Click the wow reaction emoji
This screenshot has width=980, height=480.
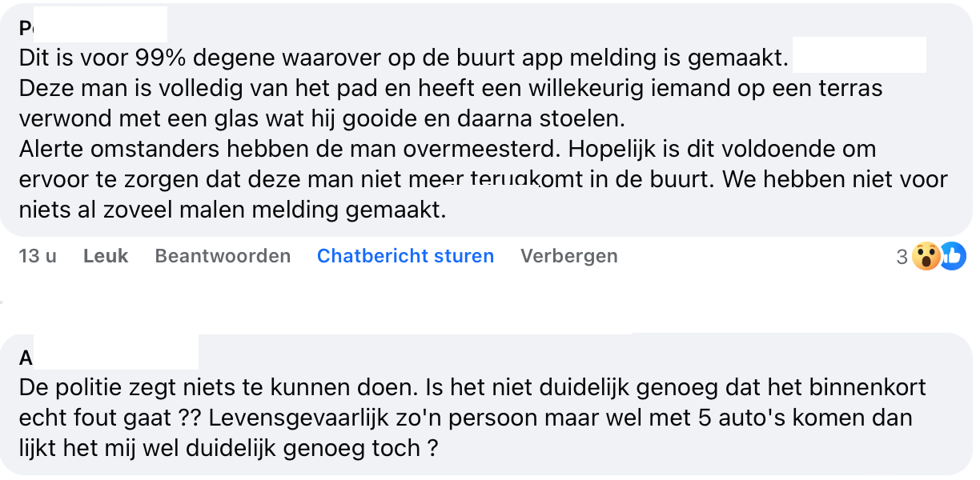click(x=926, y=257)
